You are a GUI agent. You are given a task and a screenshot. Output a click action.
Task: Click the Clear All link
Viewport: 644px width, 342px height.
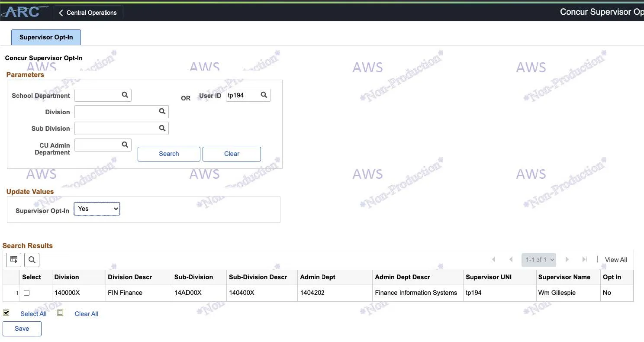[86, 314]
